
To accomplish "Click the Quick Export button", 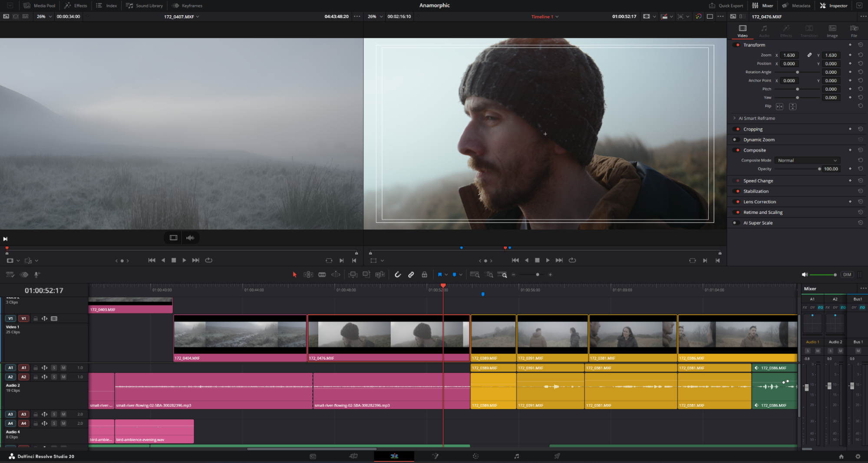I will (726, 6).
